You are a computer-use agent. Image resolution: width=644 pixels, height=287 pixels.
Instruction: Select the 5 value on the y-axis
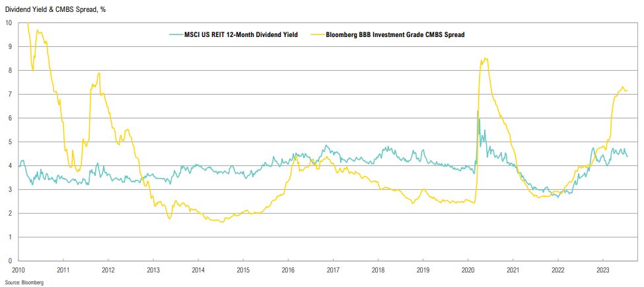[11, 142]
